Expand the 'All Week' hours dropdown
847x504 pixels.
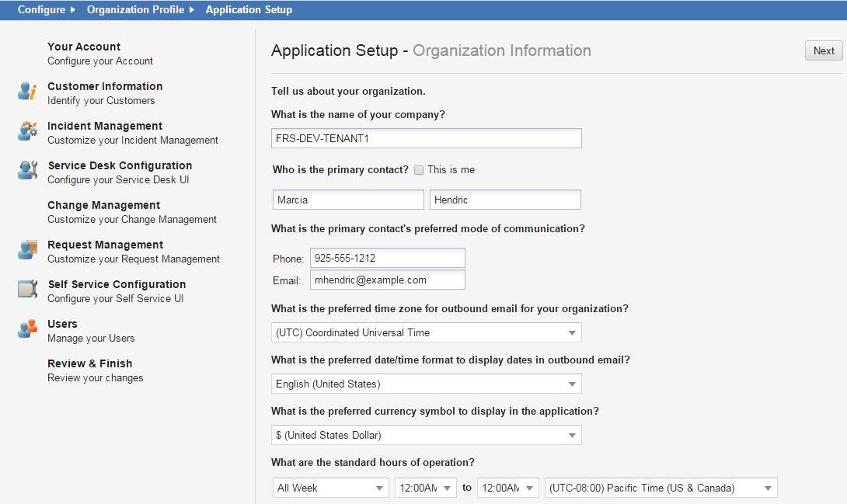point(330,488)
